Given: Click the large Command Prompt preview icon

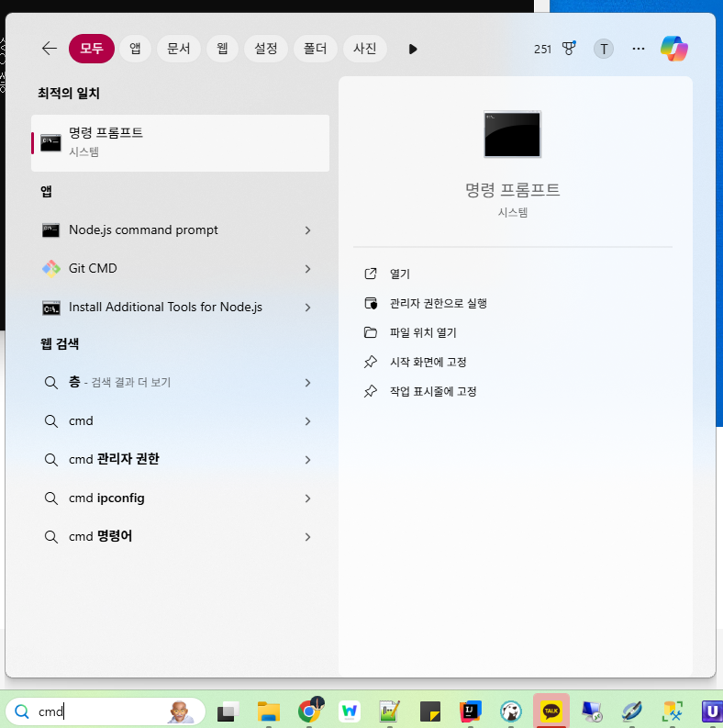Looking at the screenshot, I should tap(512, 134).
